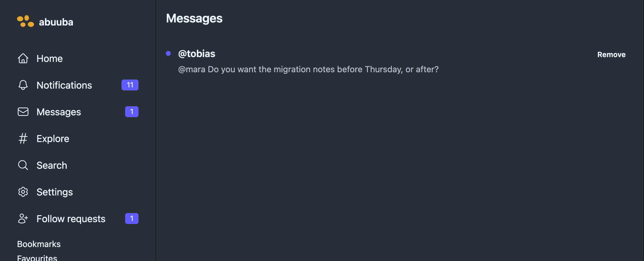Screen dimensions: 644x261
Task: Open the migration notes message preview
Action: click(x=308, y=69)
